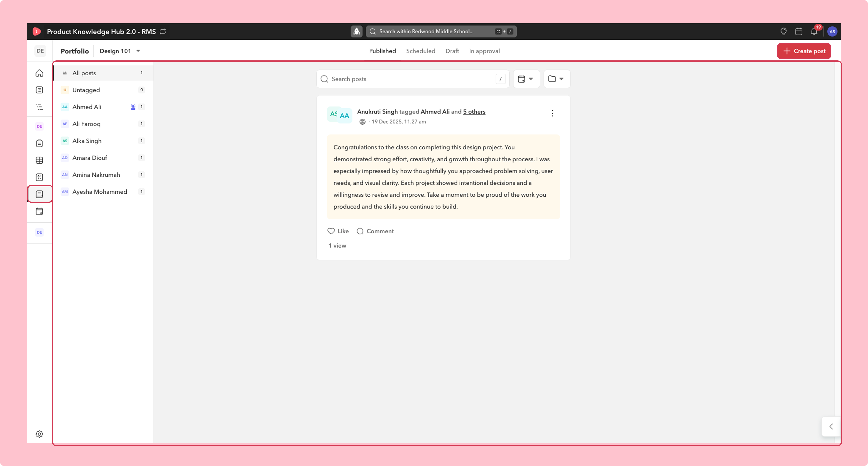
Task: Open the table grid icon in the left sidebar
Action: click(39, 160)
